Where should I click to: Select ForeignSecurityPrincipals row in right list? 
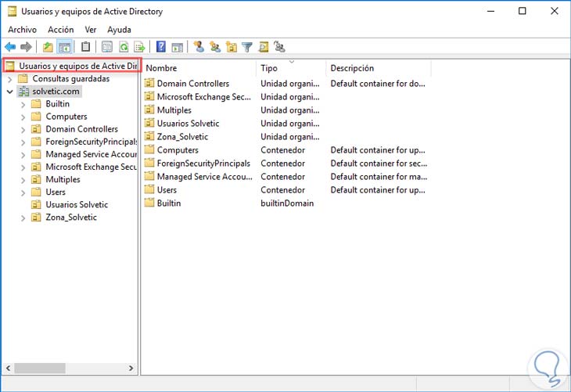tap(203, 164)
